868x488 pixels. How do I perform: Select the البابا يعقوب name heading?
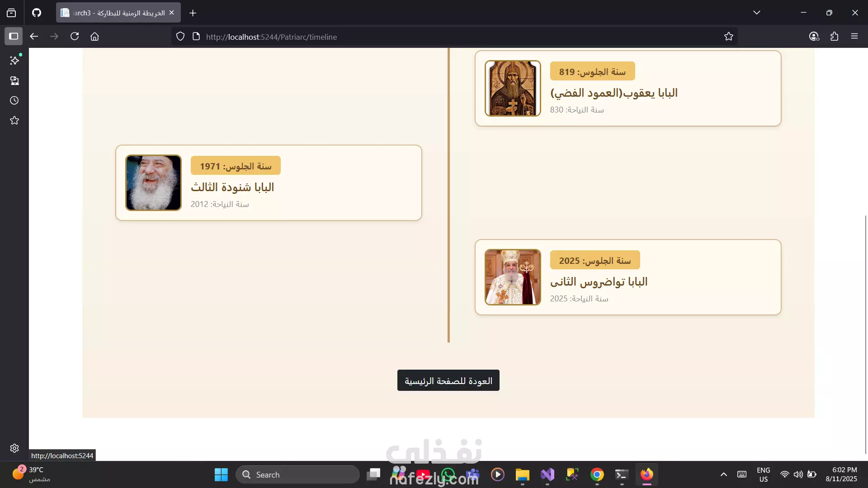point(613,93)
